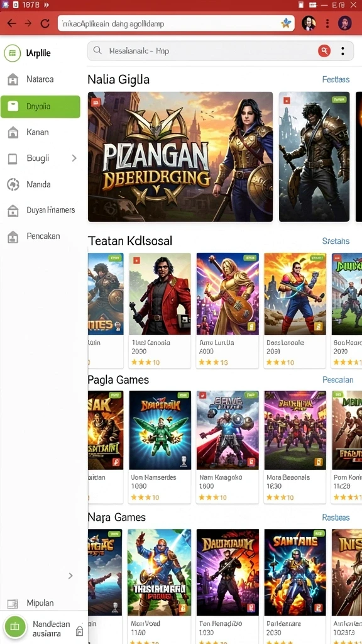Open three-dot menu beside search bar
The width and height of the screenshot is (362, 644).
pos(343,51)
